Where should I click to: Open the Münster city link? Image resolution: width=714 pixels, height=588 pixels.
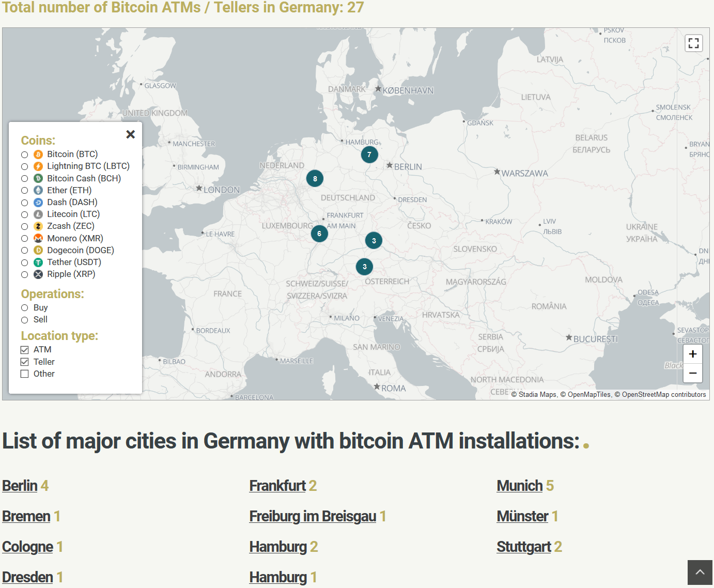tap(522, 516)
